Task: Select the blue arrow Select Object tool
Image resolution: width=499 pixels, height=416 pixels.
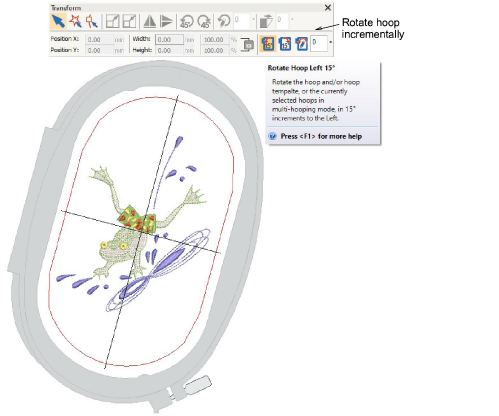Action: [58, 21]
